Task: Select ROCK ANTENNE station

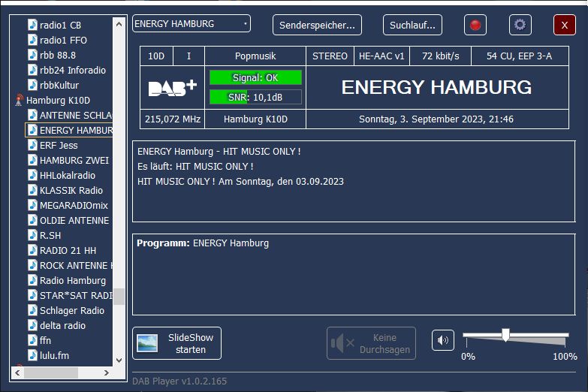Action: coord(76,265)
